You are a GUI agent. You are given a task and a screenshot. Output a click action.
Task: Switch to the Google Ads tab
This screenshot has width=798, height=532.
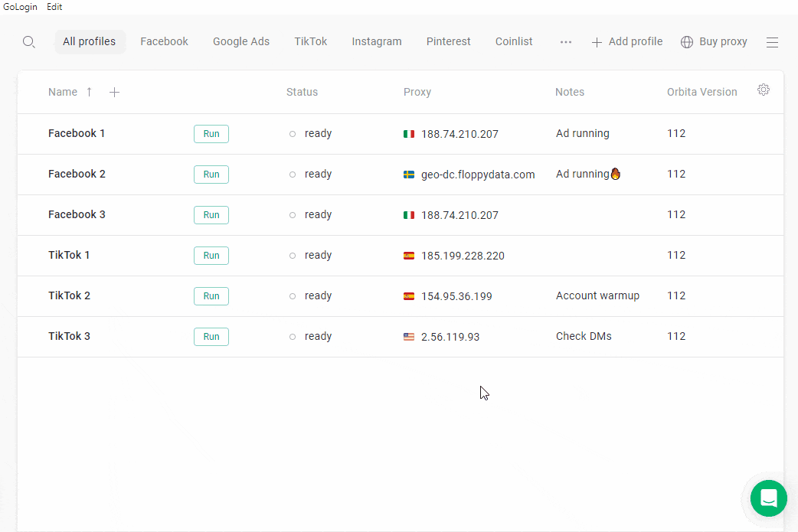(x=241, y=41)
